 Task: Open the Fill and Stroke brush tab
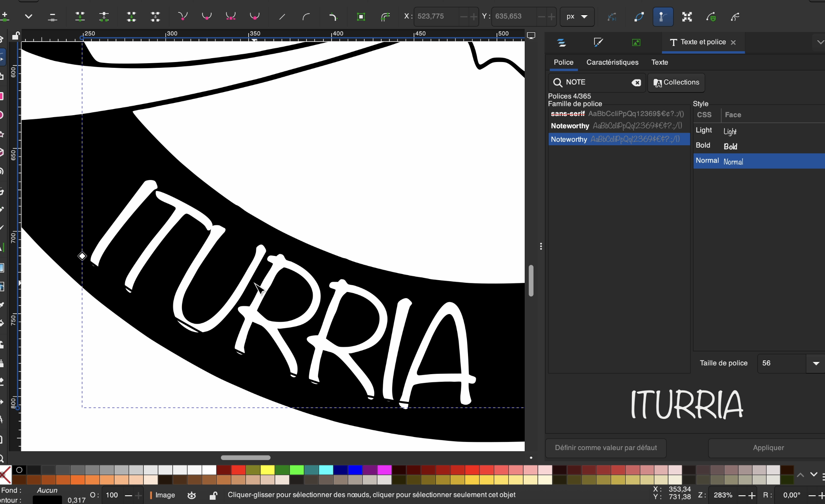tap(598, 42)
